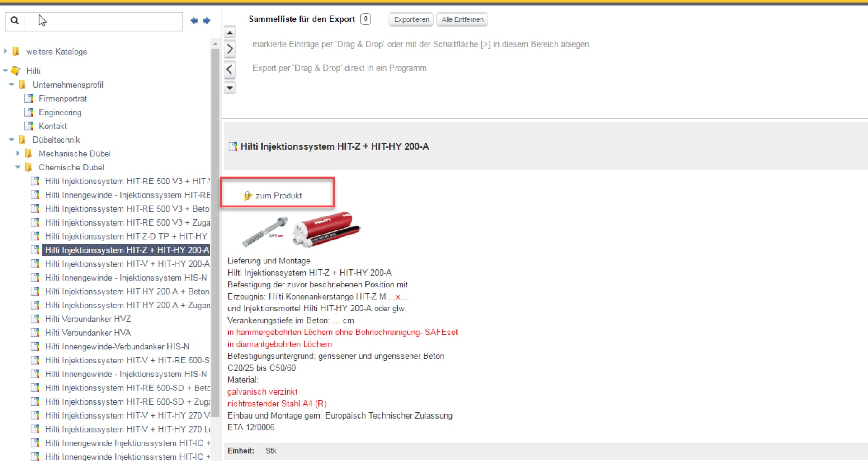Expand the Mechanische Dübel folder
Viewport: 868px width, 461px height.
(x=18, y=154)
